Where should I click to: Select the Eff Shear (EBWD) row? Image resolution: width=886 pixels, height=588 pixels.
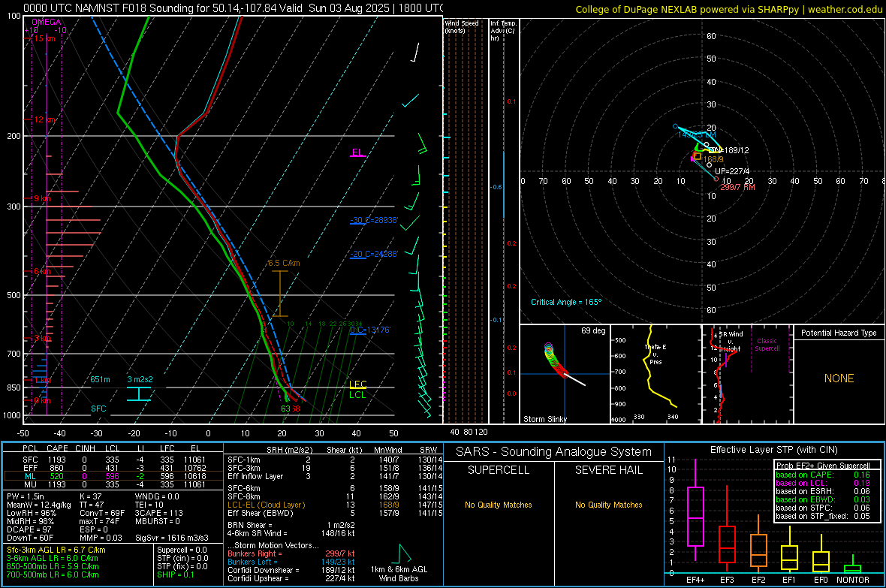(333, 513)
